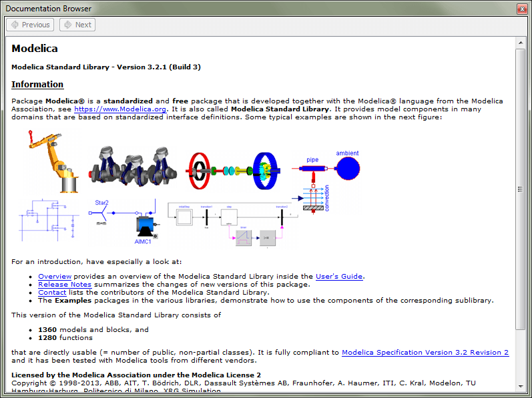The image size is (532, 398).
Task: Click the Previous navigation button
Action: 30,25
